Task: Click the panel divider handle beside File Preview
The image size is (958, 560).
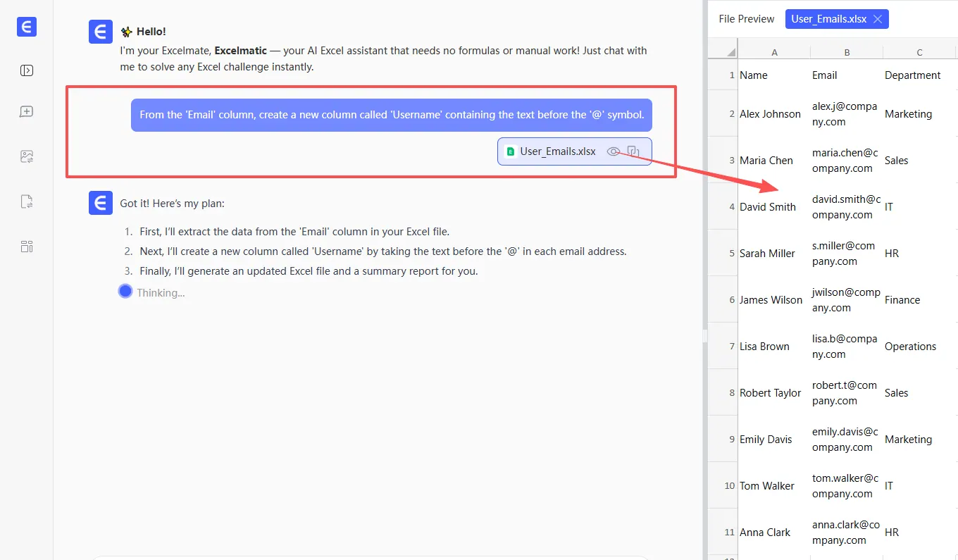Action: [x=704, y=337]
